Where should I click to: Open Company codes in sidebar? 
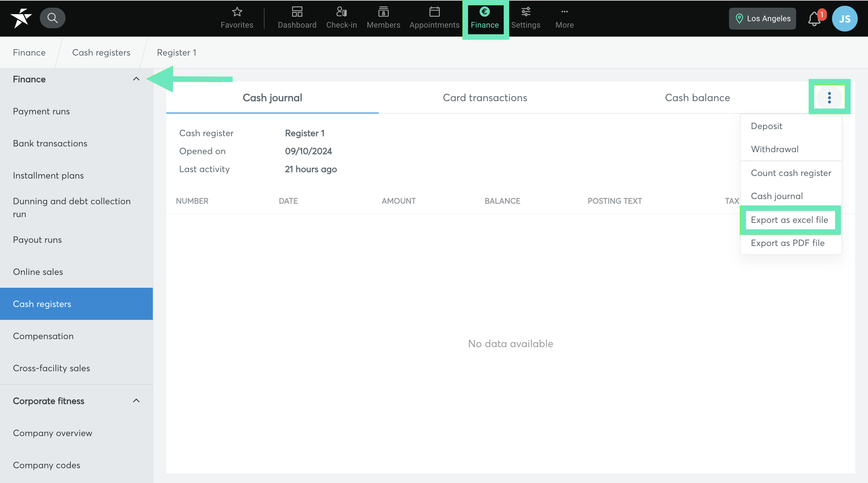tap(76, 465)
